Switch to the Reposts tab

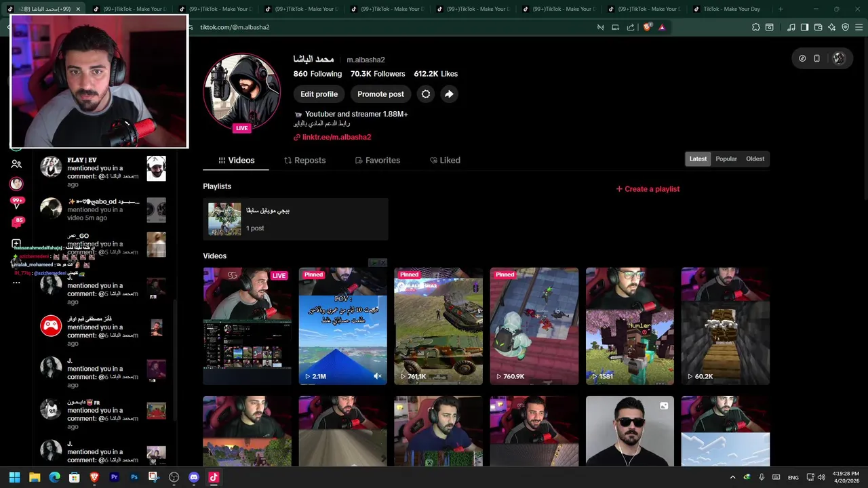pos(304,160)
